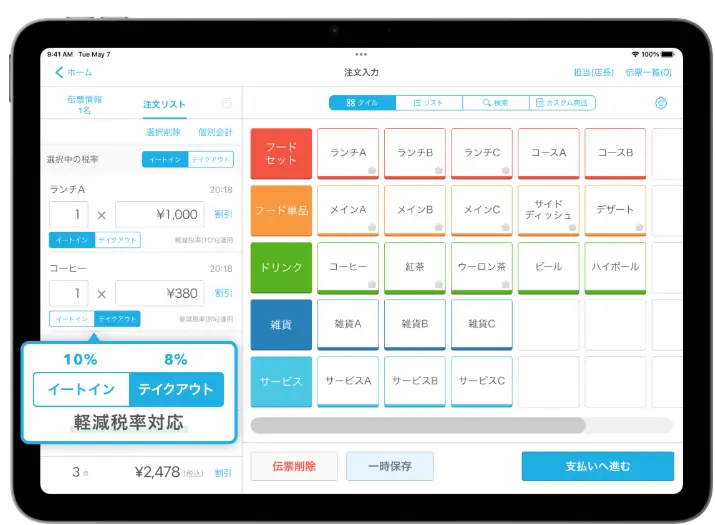Image resolution: width=715 pixels, height=525 pixels.
Task: Select イートイン for 選択中の税率
Action: tap(165, 159)
